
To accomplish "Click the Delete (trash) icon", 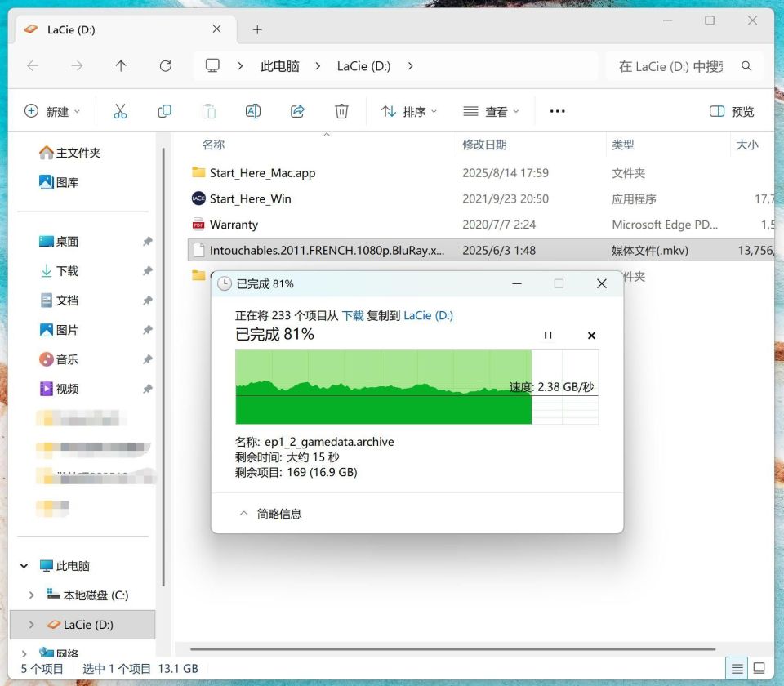I will [341, 110].
